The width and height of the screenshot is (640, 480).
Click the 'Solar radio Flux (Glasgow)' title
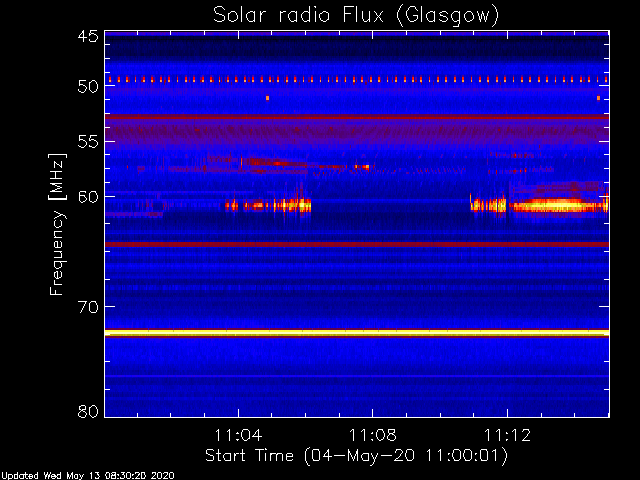pos(356,16)
